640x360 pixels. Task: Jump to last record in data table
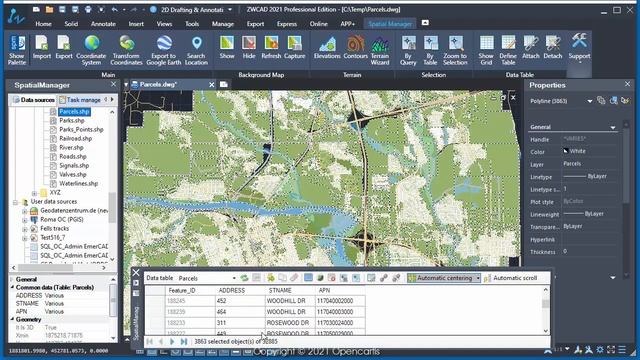tap(184, 341)
